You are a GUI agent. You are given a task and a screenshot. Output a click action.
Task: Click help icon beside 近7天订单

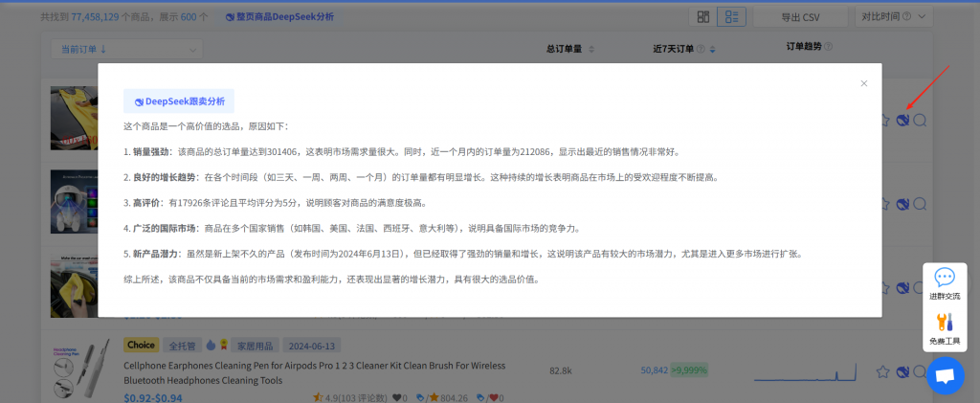701,50
